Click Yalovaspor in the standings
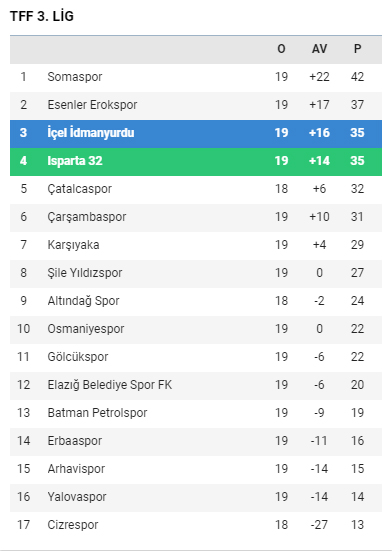Screen dimensions: 392x551 pyautogui.click(x=77, y=497)
